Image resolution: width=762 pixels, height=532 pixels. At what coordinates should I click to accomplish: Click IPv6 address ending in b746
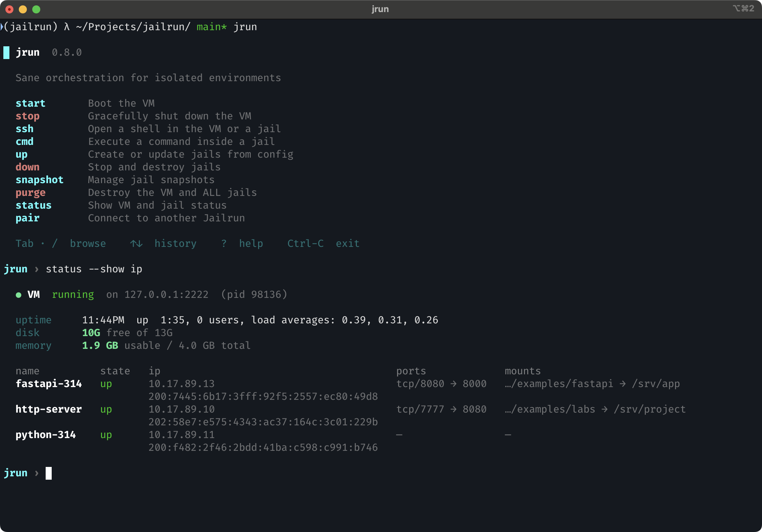pos(263,447)
